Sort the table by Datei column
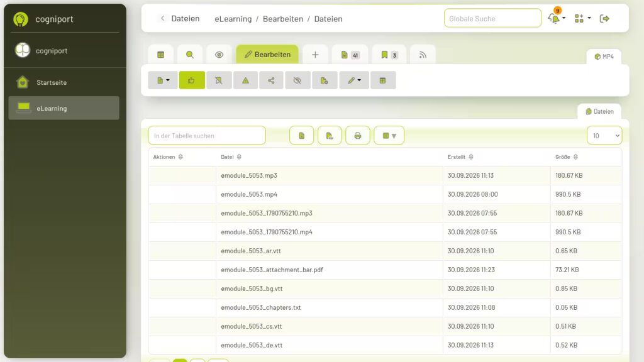This screenshot has height=362, width=644. pyautogui.click(x=231, y=156)
